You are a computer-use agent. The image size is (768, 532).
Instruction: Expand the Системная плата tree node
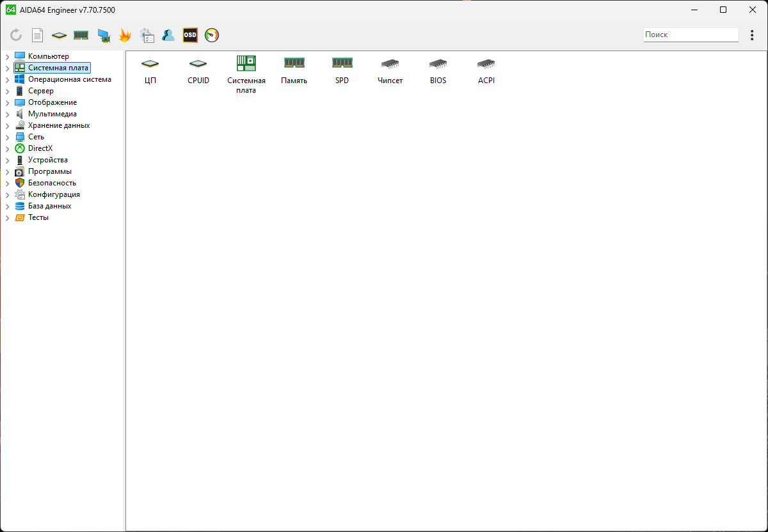8,68
